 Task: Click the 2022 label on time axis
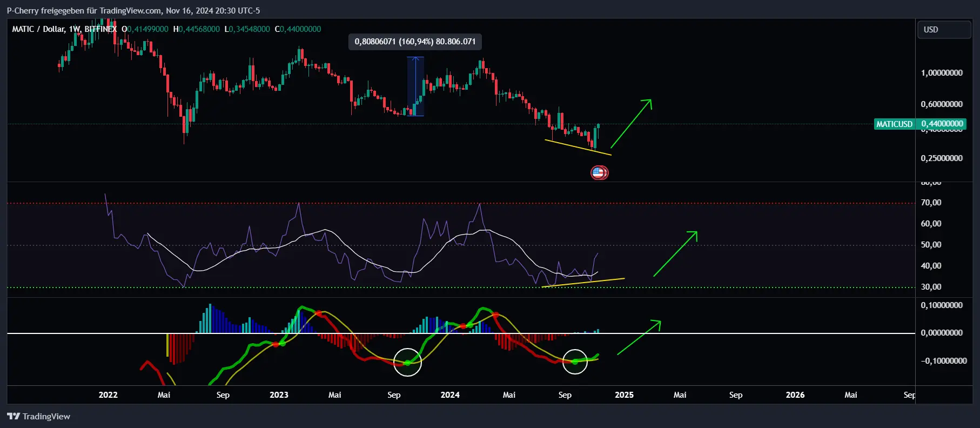click(108, 395)
